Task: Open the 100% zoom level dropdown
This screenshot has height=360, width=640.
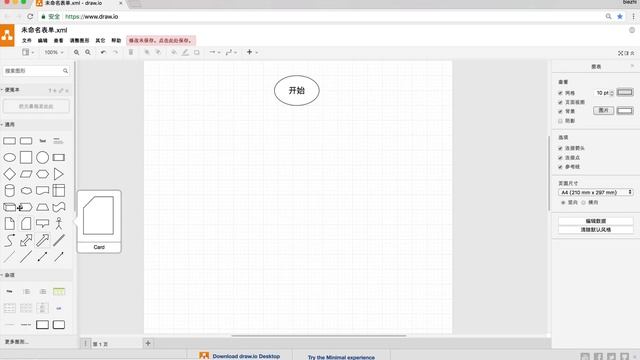Action: (x=53, y=52)
